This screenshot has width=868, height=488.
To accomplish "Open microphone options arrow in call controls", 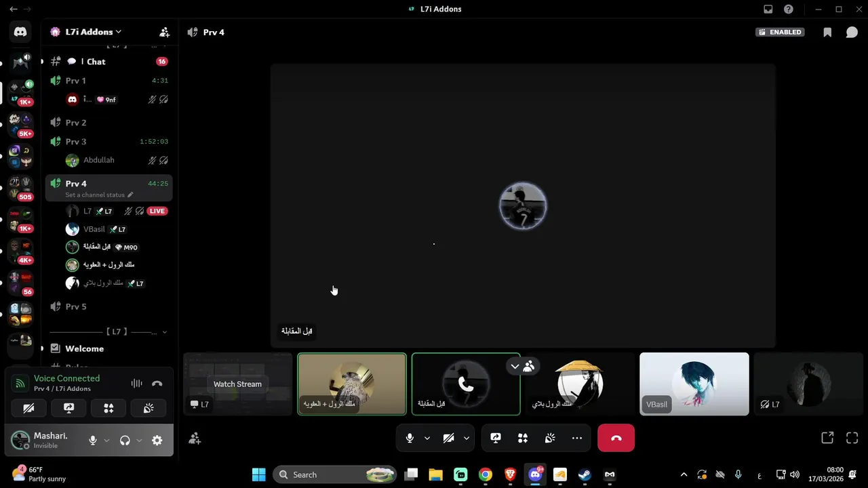I will (427, 438).
